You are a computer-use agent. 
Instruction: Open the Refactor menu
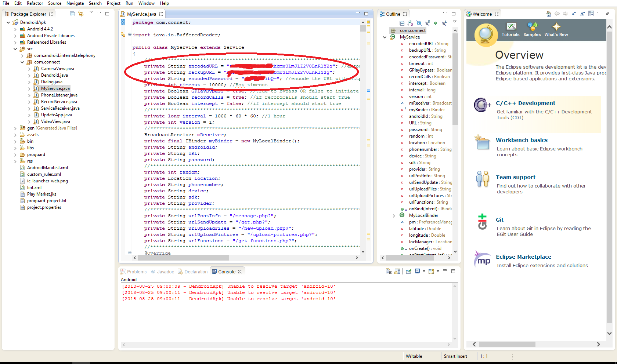pyautogui.click(x=35, y=3)
